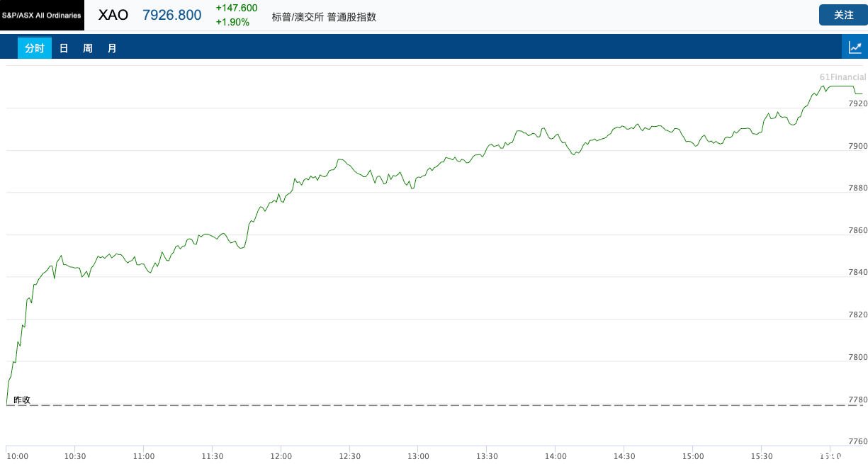
Task: Click the 11:00 time axis label
Action: (x=143, y=456)
